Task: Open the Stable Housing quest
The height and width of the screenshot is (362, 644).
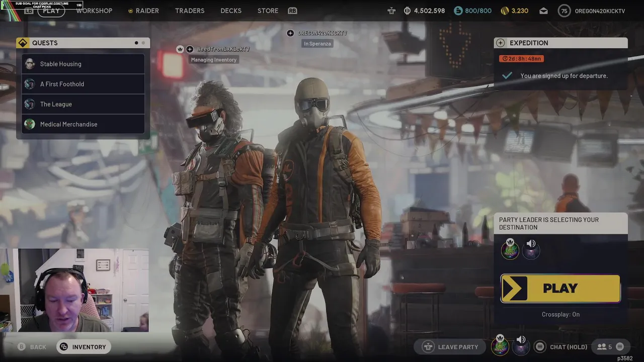Action: pos(83,64)
